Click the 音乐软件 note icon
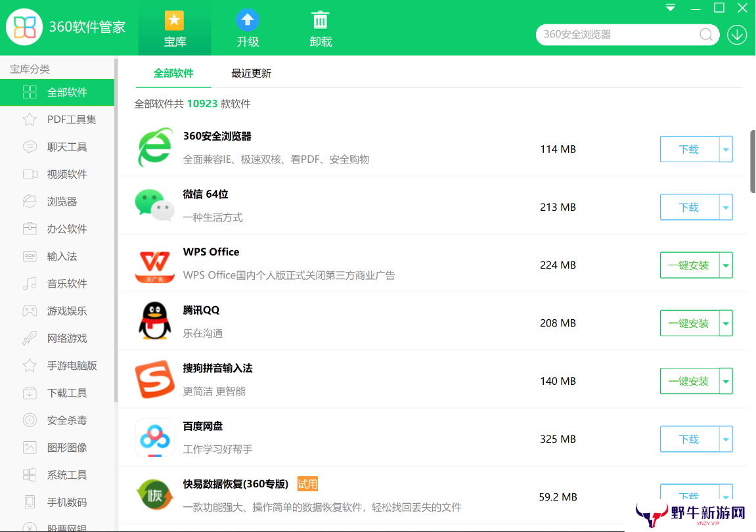 30,284
